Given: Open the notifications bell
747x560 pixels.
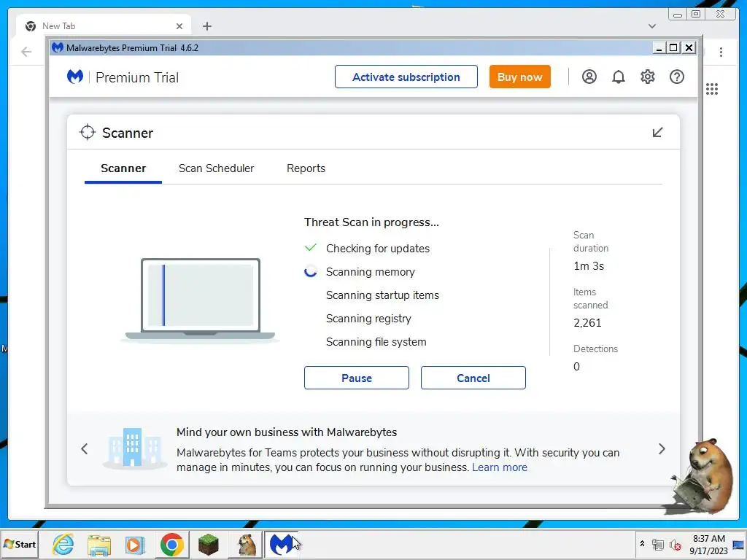Looking at the screenshot, I should pyautogui.click(x=619, y=77).
